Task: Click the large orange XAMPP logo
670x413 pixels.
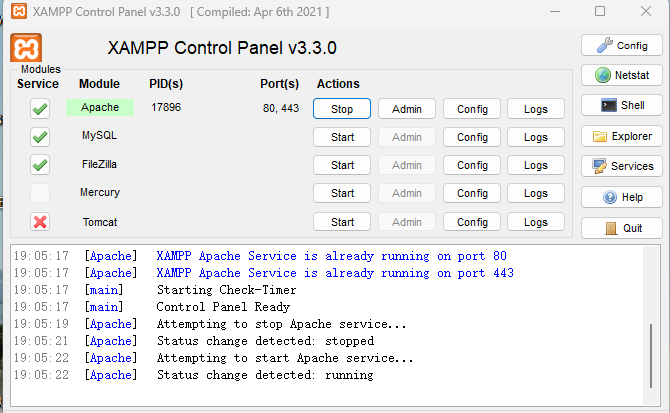Action: click(26, 48)
